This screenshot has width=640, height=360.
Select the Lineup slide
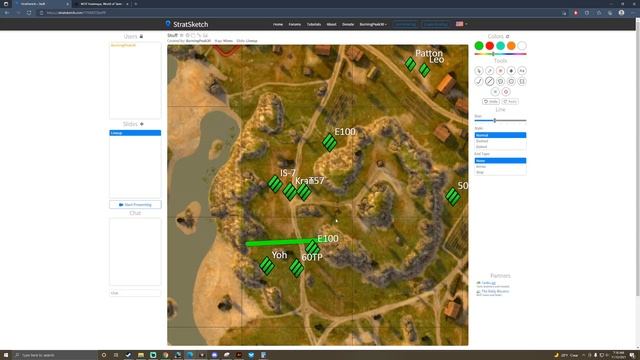(135, 133)
